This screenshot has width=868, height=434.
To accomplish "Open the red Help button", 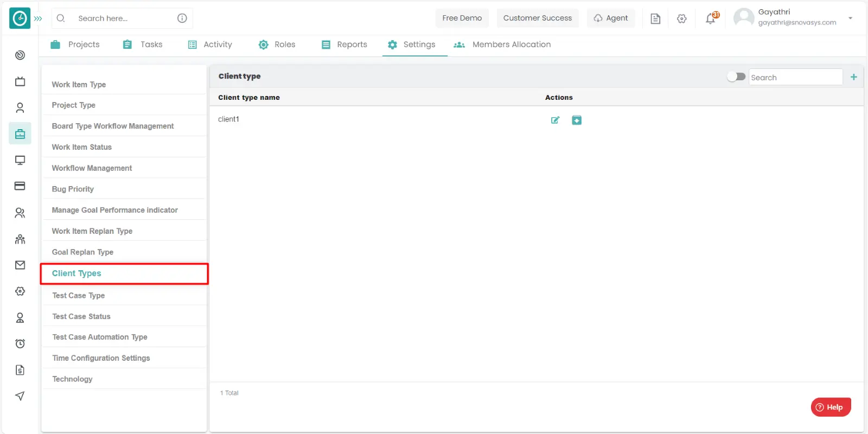I will (x=831, y=407).
